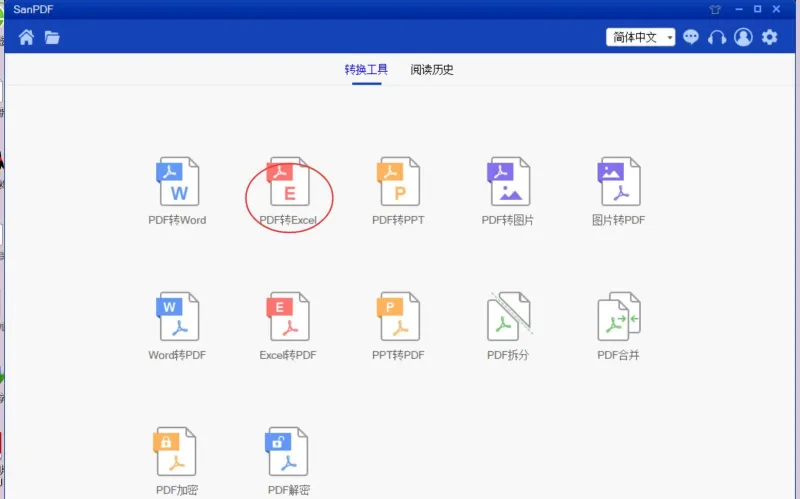Click the PDF拆分 label text
800x499 pixels.
(x=508, y=355)
